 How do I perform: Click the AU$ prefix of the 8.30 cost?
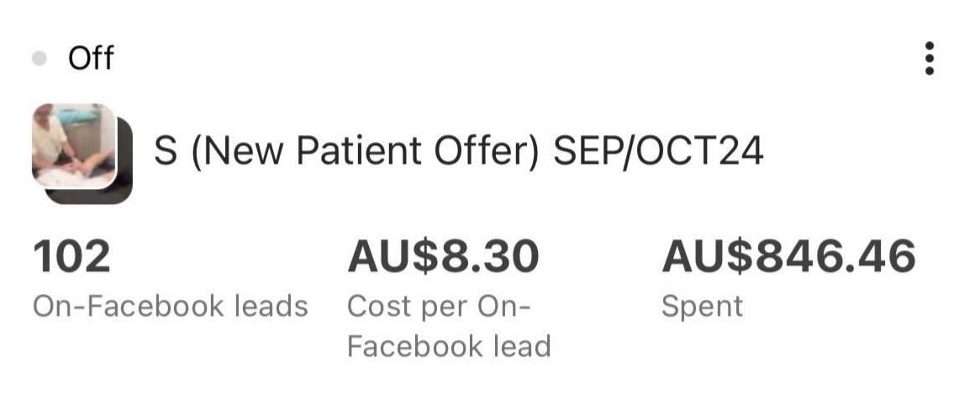pos(394,257)
